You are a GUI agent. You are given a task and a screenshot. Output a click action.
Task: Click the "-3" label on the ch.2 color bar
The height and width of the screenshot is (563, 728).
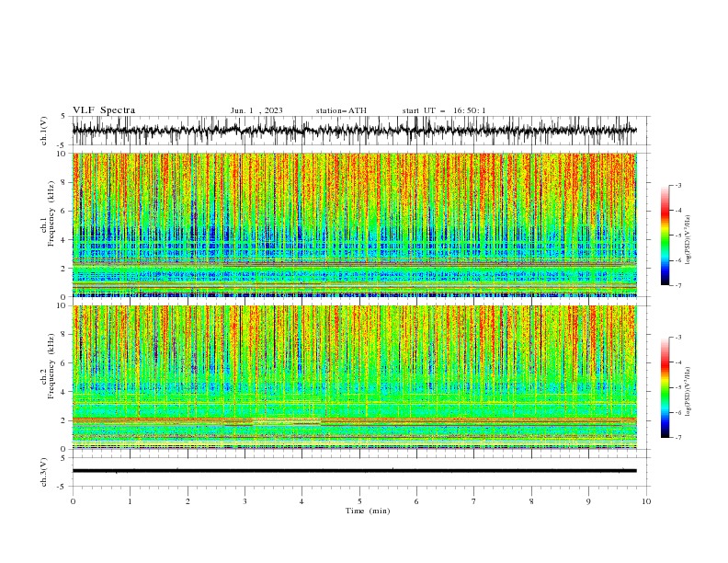pos(678,338)
